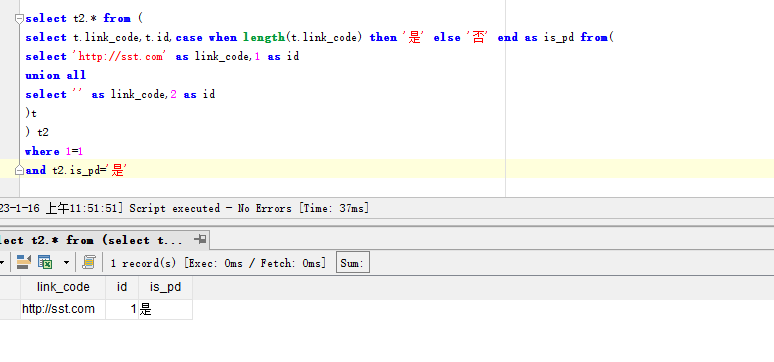Screen dimensions: 774x362
Task: Click the 'http://sst.com' string literal in editor
Action: click(120, 57)
